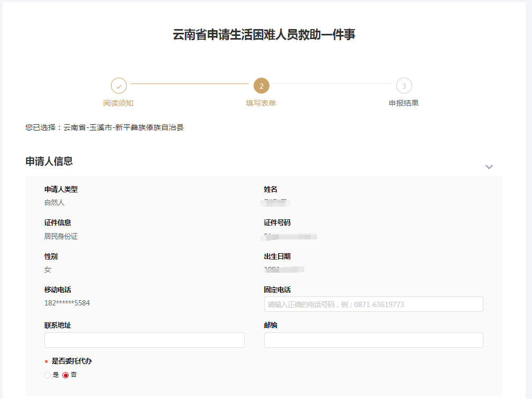Click the 联系地址 input field
Image resolution: width=532 pixels, height=399 pixels.
click(x=144, y=340)
